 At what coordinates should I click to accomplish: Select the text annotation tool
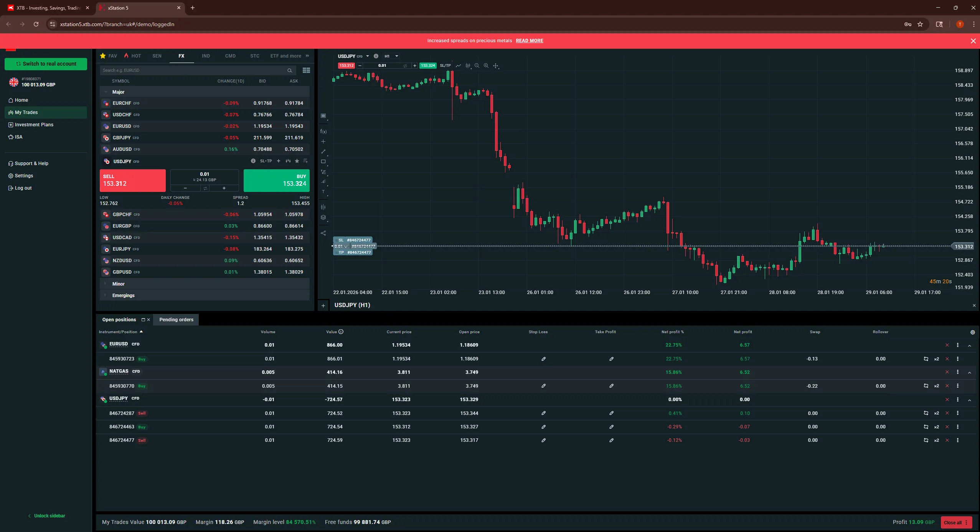(x=323, y=191)
